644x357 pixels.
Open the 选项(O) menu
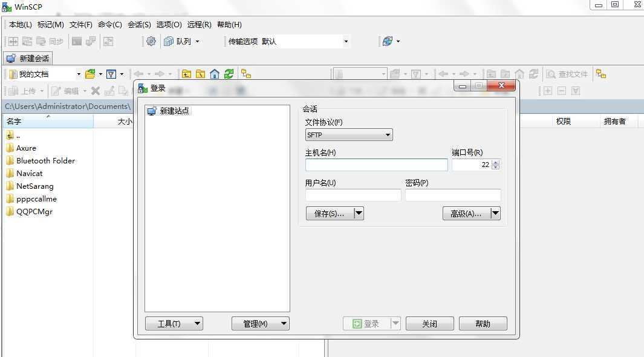pyautogui.click(x=169, y=25)
